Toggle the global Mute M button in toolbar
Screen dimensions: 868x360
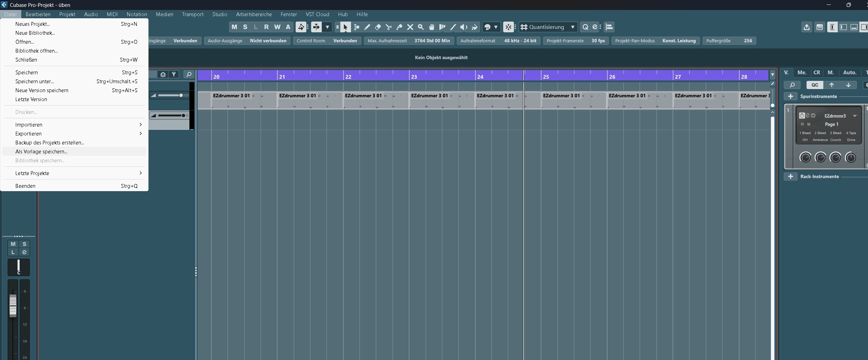click(234, 27)
